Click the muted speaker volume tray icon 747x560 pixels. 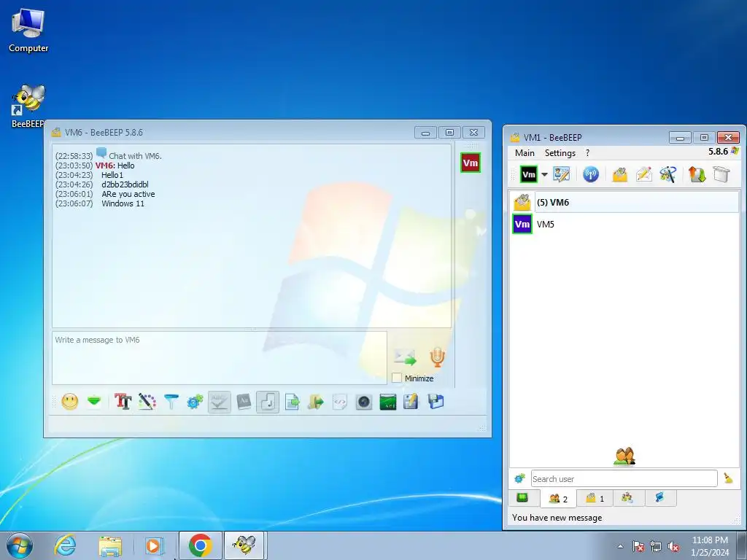pyautogui.click(x=673, y=546)
